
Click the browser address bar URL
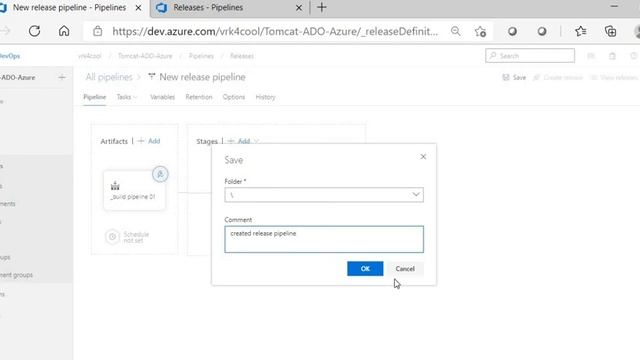click(x=275, y=31)
